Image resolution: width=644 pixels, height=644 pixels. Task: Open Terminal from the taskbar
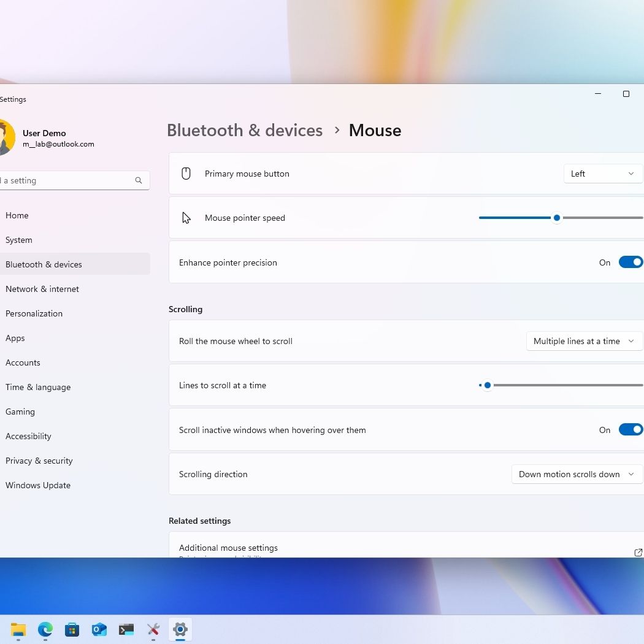click(x=126, y=629)
